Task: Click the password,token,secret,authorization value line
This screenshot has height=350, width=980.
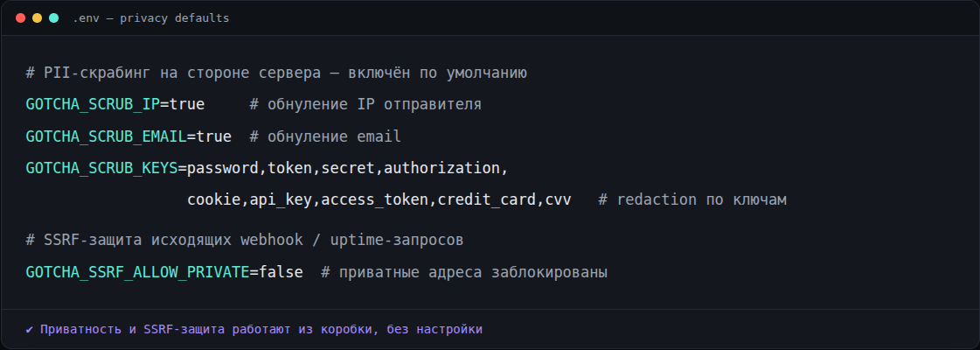Action: 348,168
